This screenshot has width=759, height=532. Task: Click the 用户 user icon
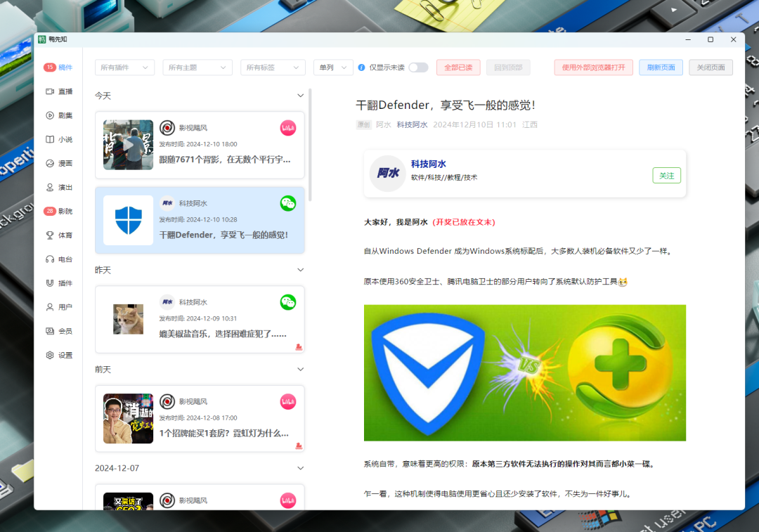click(x=50, y=307)
